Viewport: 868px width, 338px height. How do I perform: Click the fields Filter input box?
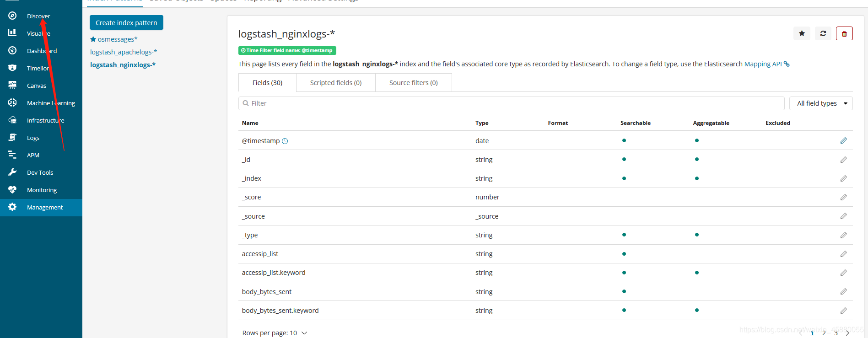pos(512,103)
